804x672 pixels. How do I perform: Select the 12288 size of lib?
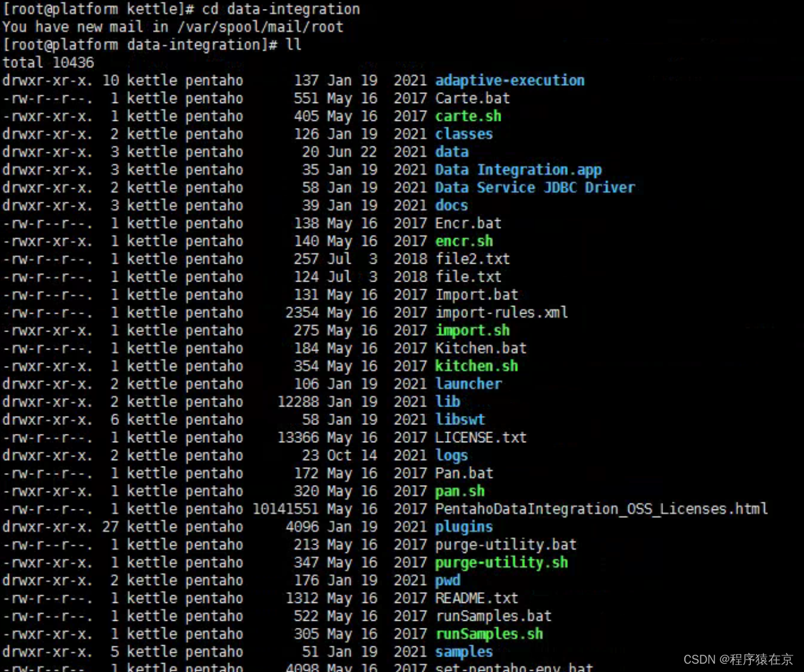(x=298, y=402)
